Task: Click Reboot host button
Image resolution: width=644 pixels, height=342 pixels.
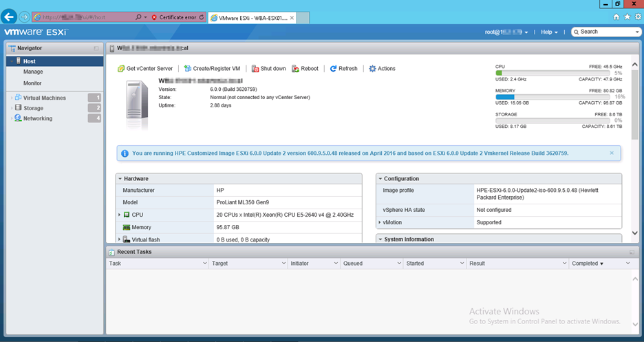Action: click(x=305, y=69)
